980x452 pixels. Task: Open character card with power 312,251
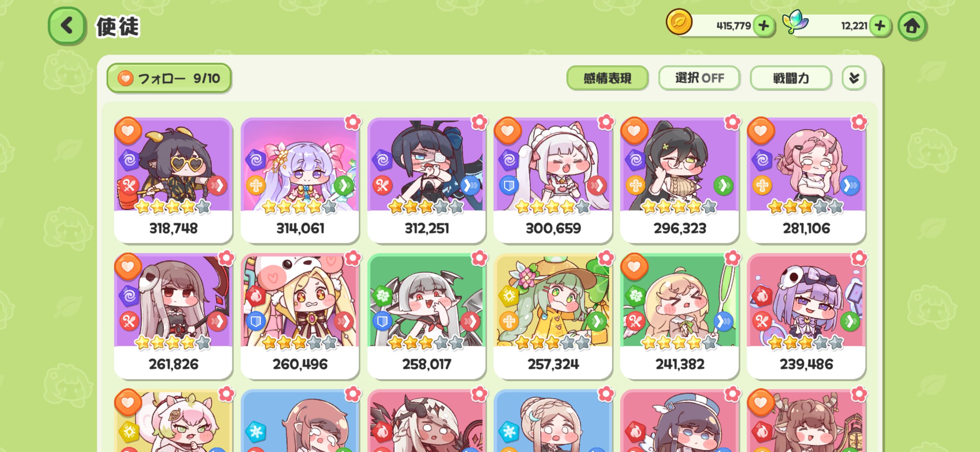click(x=427, y=180)
